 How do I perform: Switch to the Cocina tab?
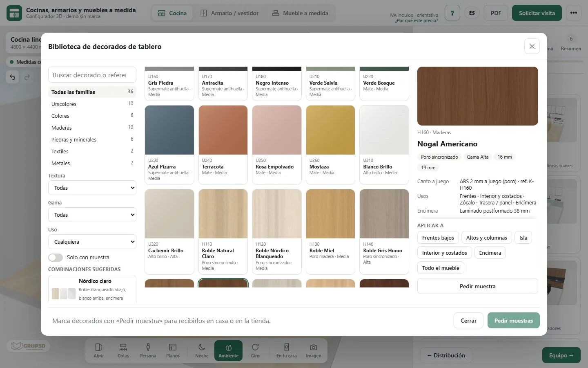172,13
